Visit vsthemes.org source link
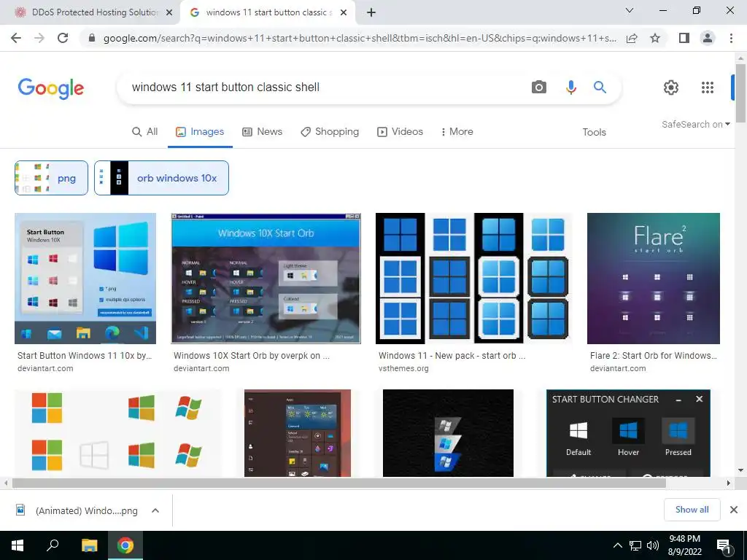747x560 pixels. pyautogui.click(x=403, y=368)
